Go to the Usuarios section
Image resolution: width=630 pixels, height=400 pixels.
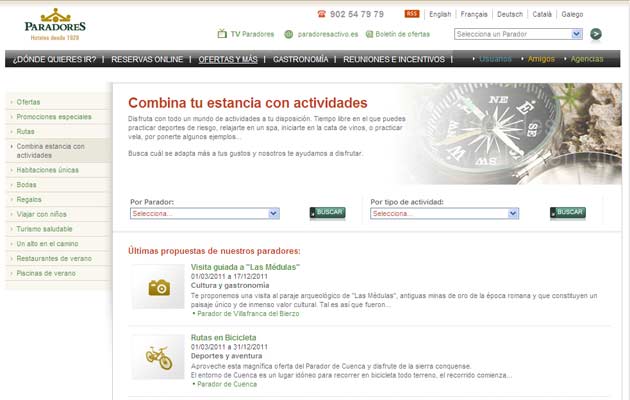pyautogui.click(x=495, y=59)
